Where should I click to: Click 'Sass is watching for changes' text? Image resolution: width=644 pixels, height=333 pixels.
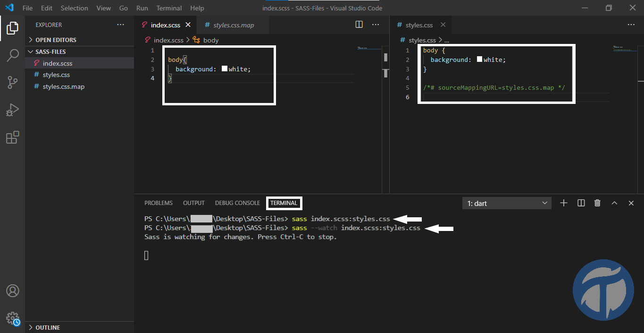[x=241, y=237]
